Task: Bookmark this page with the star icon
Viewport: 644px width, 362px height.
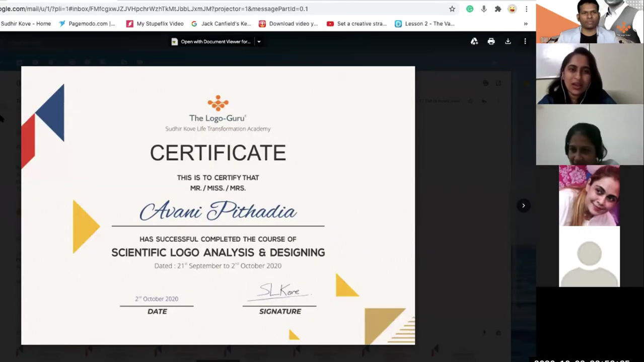Action: coord(452,9)
